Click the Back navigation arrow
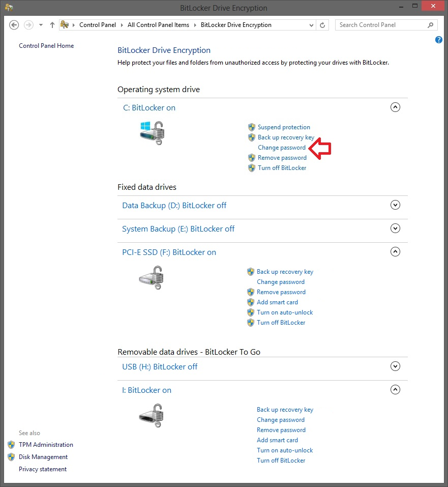 (14, 25)
